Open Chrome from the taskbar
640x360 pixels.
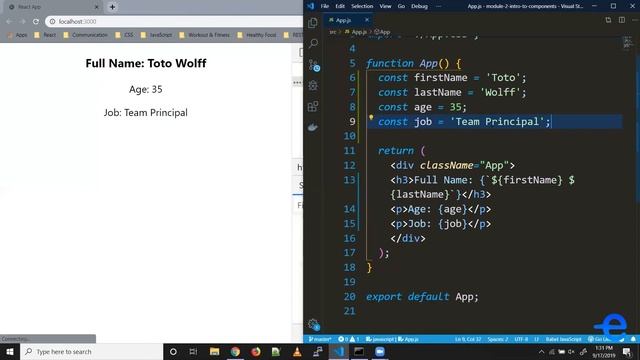coord(235,351)
